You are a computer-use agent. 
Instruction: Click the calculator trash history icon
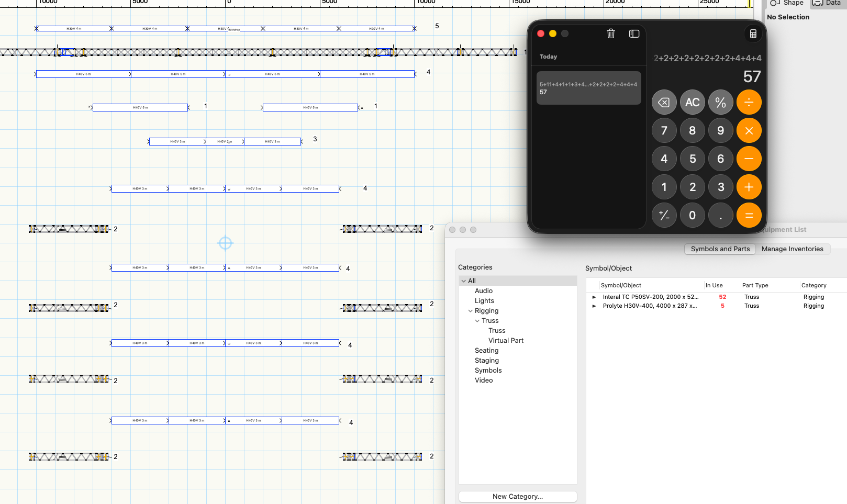pos(610,33)
